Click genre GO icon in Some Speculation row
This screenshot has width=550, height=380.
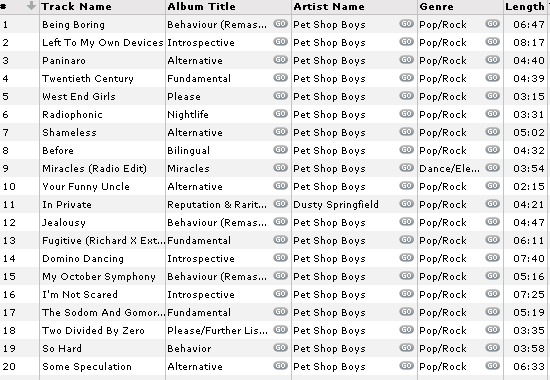pyautogui.click(x=492, y=366)
